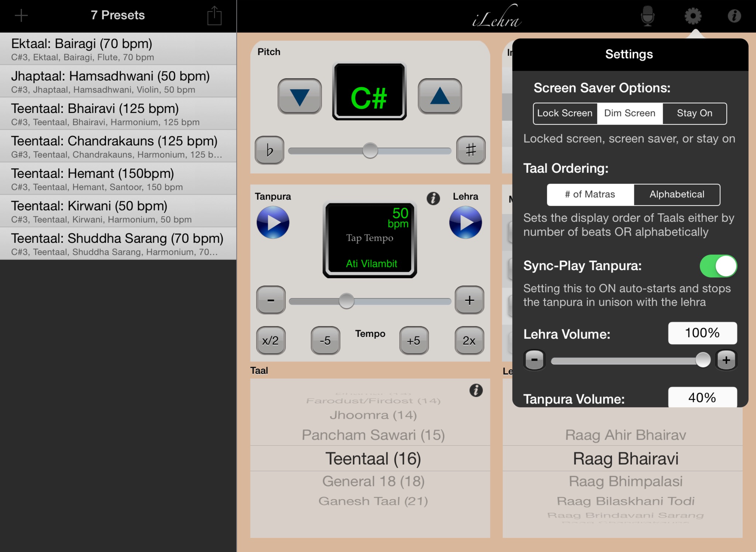
Task: Tap the microphone icon in header
Action: pyautogui.click(x=647, y=16)
